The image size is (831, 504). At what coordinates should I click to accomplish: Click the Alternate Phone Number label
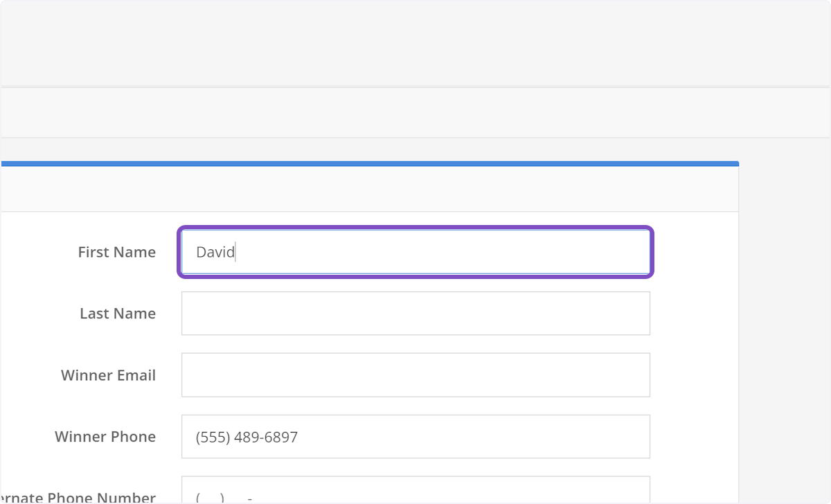(x=78, y=497)
